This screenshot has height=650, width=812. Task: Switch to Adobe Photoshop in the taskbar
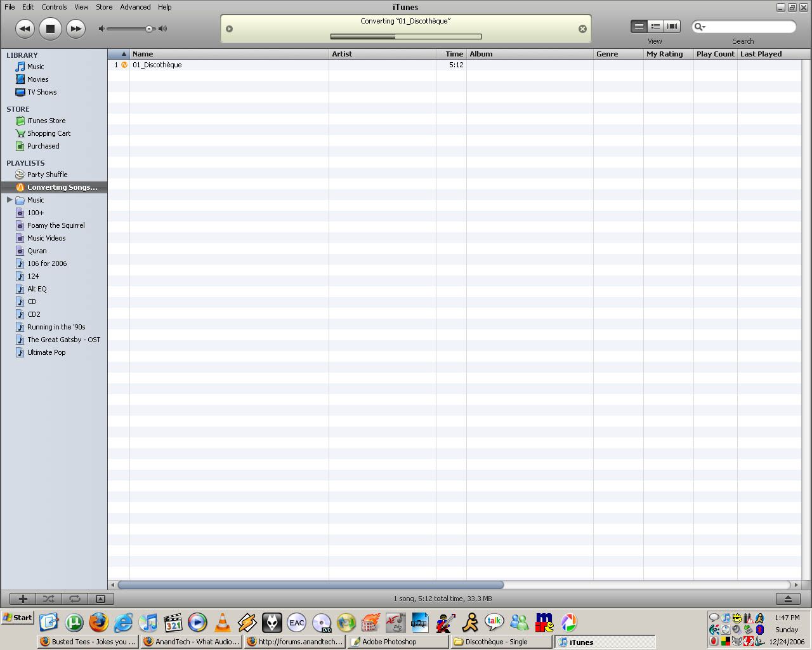tap(398, 642)
